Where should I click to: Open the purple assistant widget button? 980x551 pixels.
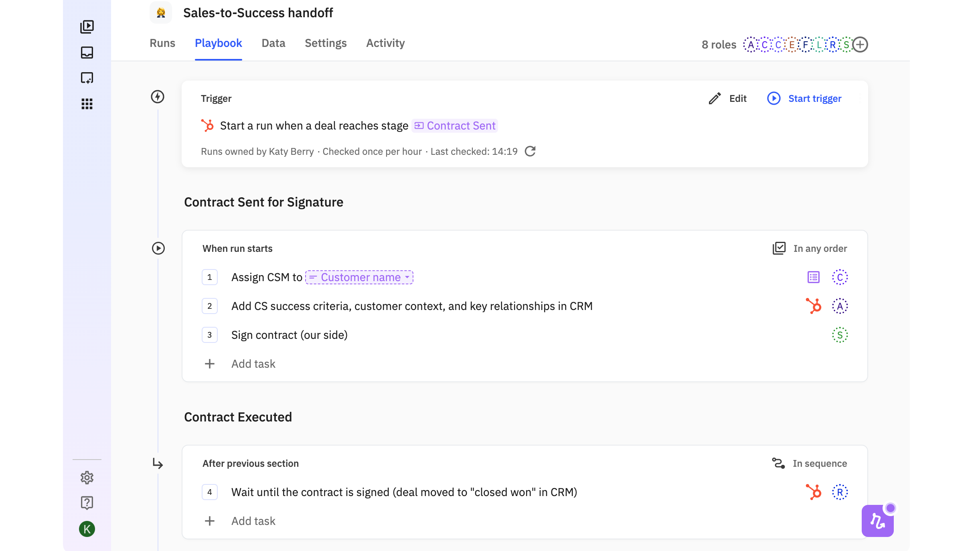pyautogui.click(x=877, y=521)
